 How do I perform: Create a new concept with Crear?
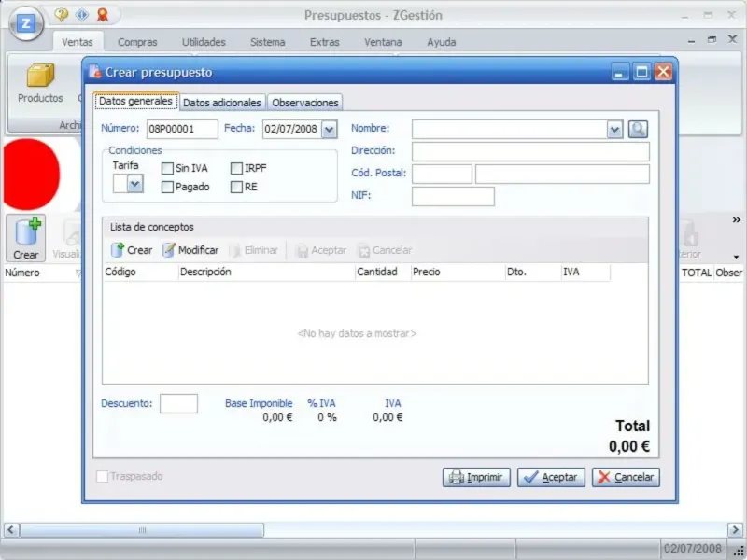point(132,250)
